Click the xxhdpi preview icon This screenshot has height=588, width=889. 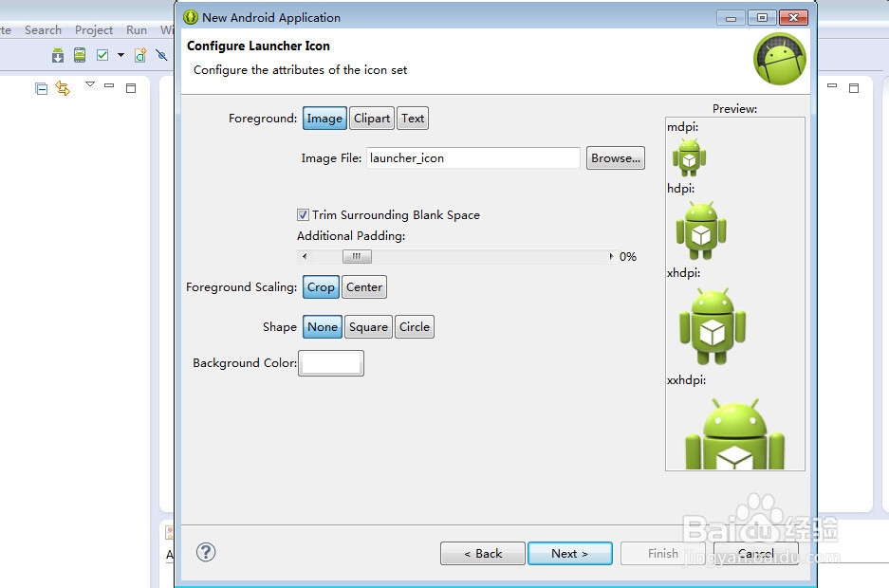pos(734,434)
